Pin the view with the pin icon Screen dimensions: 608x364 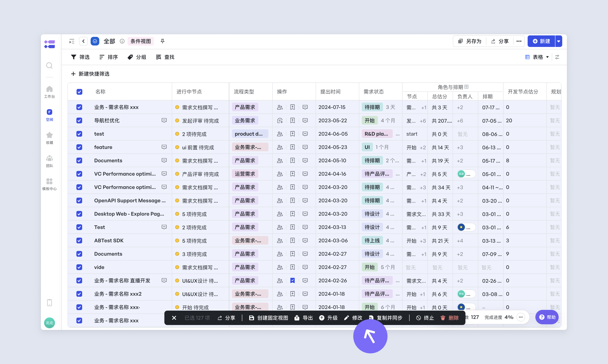click(162, 41)
